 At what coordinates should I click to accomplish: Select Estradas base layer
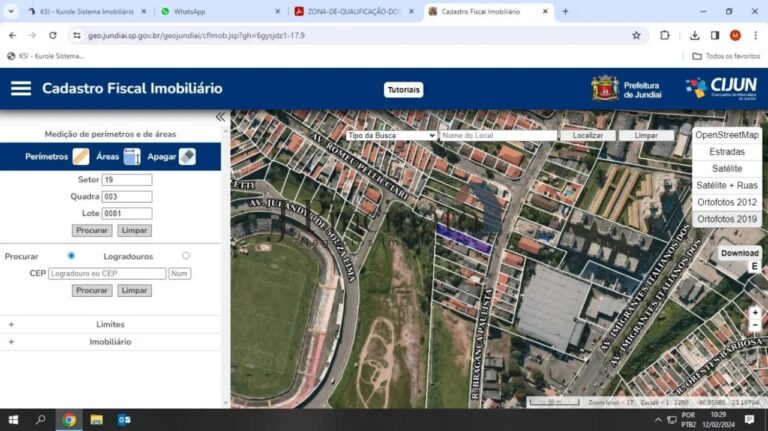(x=727, y=152)
